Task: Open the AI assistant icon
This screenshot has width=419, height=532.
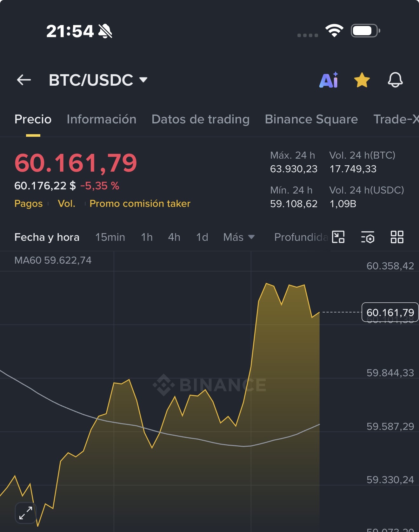Action: 329,80
